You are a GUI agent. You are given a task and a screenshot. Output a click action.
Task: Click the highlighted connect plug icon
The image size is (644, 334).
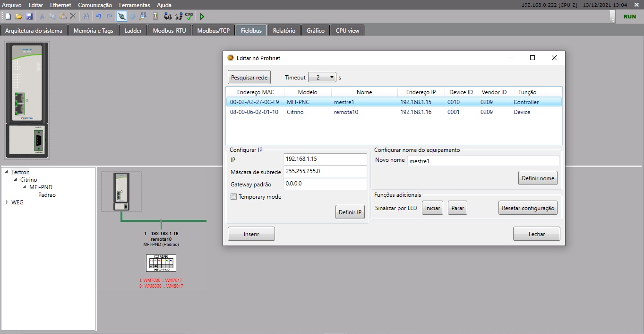pyautogui.click(x=121, y=17)
